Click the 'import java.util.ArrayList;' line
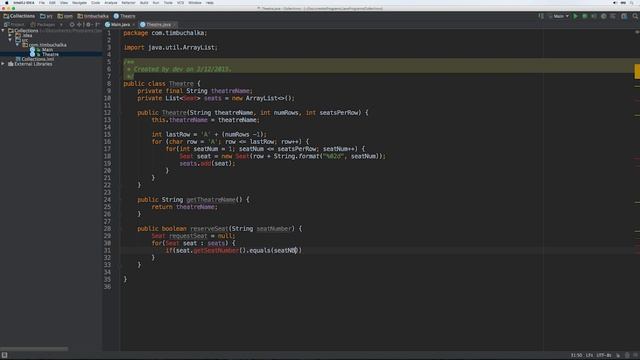 click(171, 47)
